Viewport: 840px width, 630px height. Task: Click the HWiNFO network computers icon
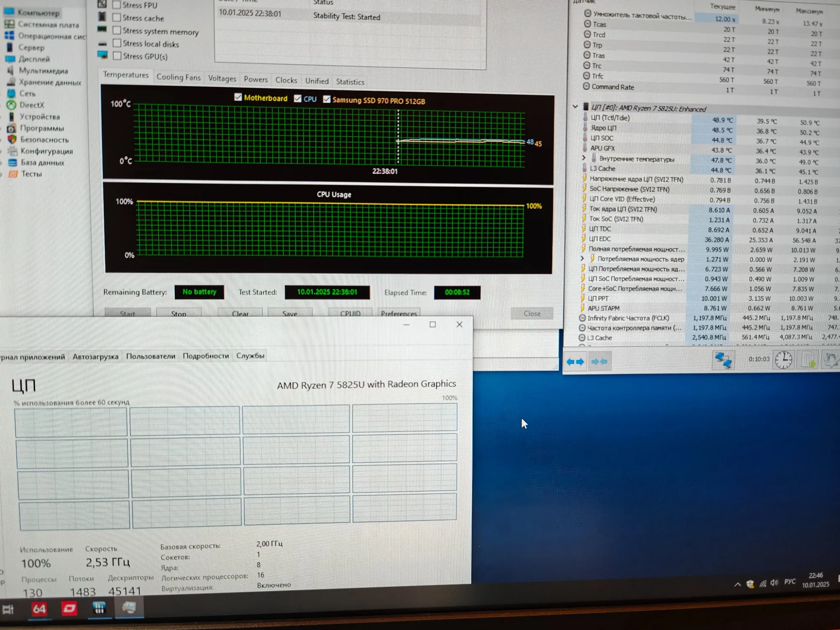pos(723,360)
